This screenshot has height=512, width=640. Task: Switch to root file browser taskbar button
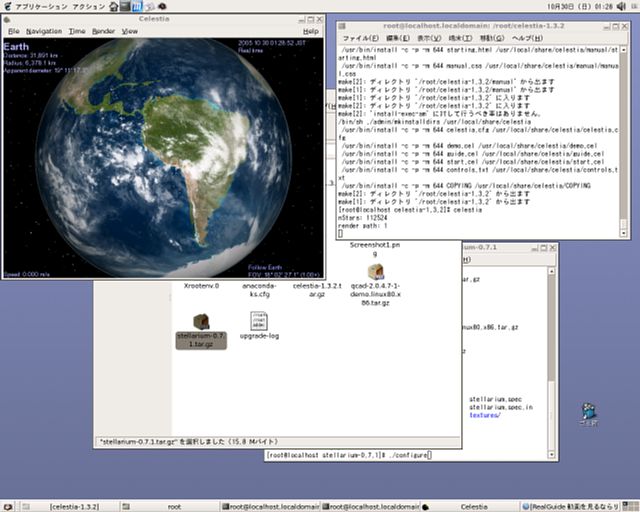click(x=171, y=507)
